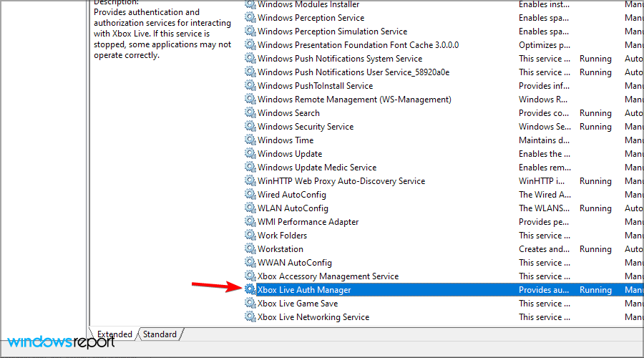Viewport: 644px width, 358px height.
Task: Click gear icon of Windows Perception Simulation Service
Action: click(x=250, y=31)
